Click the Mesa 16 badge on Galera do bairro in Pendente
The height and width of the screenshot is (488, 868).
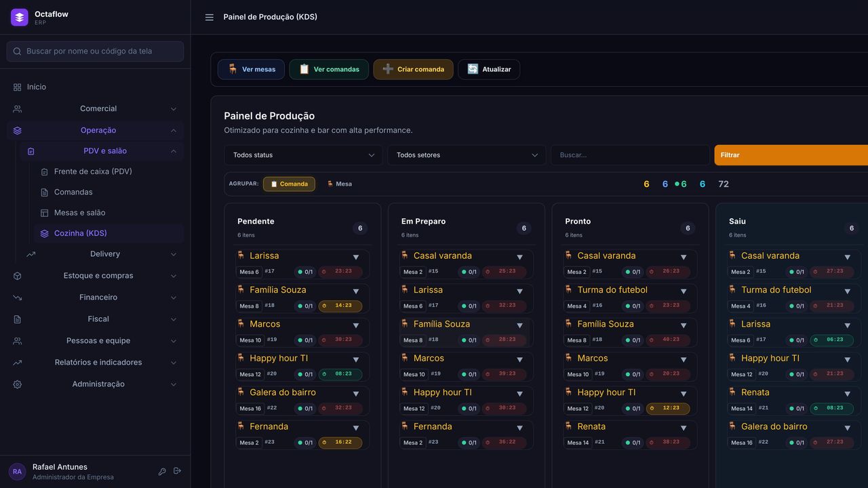250,409
